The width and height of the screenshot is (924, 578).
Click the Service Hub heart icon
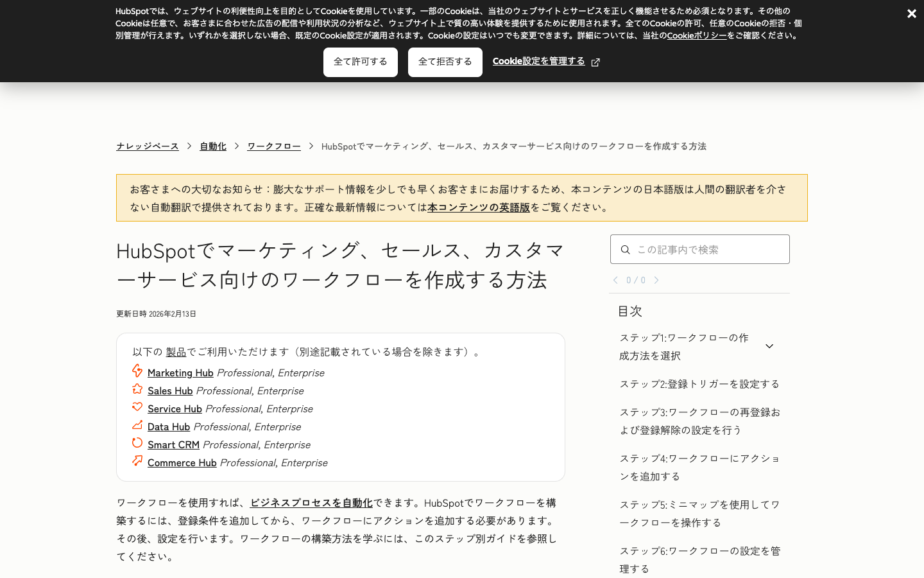(137, 407)
